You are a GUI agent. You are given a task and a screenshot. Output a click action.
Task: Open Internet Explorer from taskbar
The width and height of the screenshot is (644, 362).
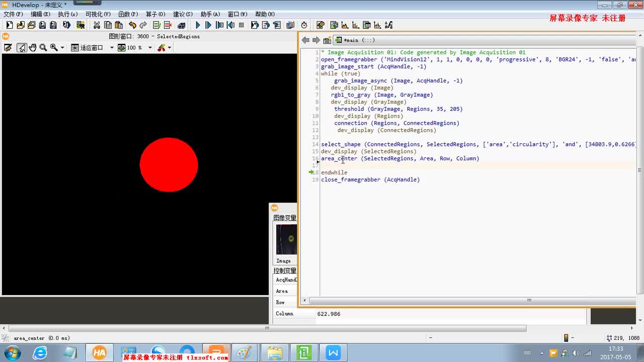coord(40,352)
